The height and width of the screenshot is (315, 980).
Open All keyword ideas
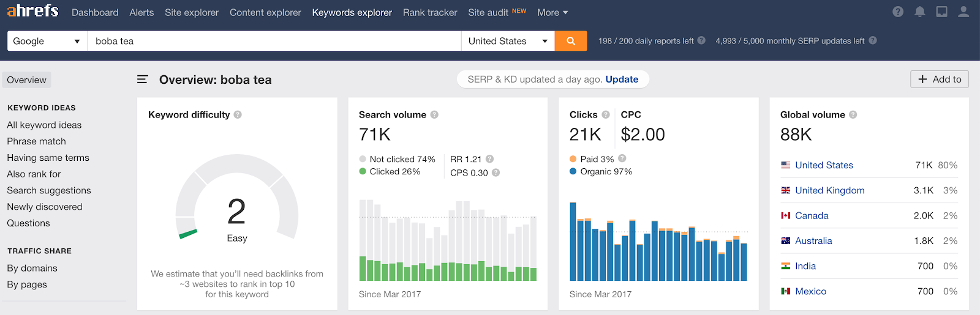pos(44,125)
